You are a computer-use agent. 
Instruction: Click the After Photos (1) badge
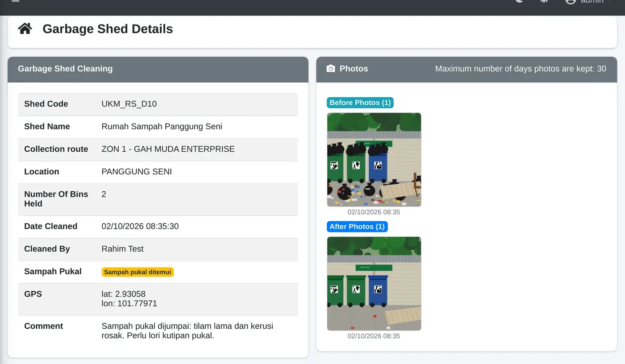[357, 227]
